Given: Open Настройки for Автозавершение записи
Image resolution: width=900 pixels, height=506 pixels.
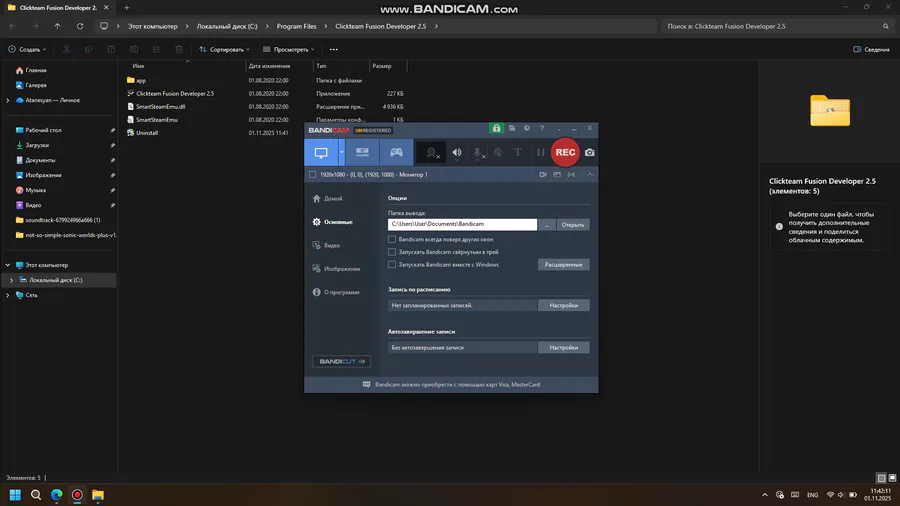Looking at the screenshot, I should tap(564, 348).
